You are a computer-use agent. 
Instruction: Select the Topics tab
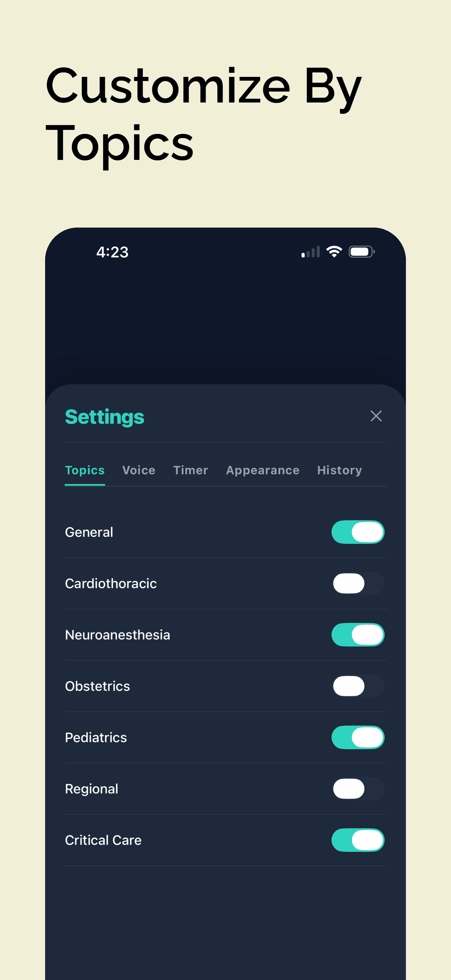[85, 470]
